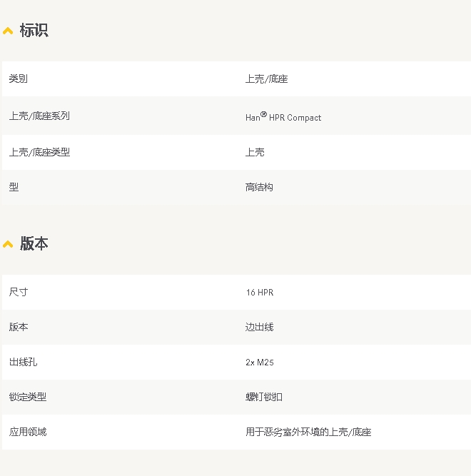The width and height of the screenshot is (471, 476).
Task: Select the 螺钉锁扣 value text
Action: [x=264, y=397]
